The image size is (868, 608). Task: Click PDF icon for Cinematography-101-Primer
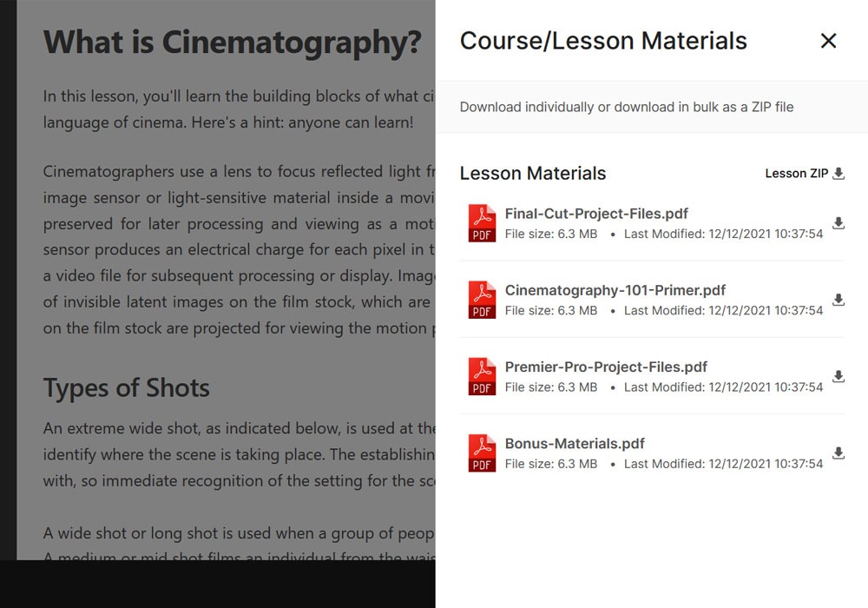[x=482, y=300]
